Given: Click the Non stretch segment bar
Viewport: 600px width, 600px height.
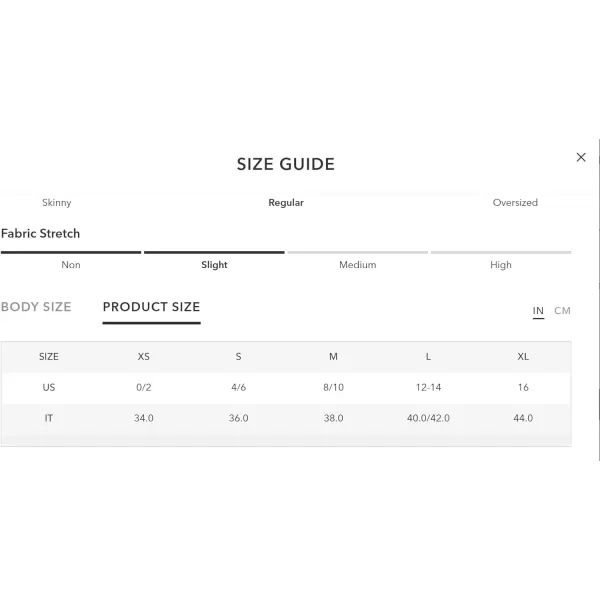Looking at the screenshot, I should (x=71, y=253).
